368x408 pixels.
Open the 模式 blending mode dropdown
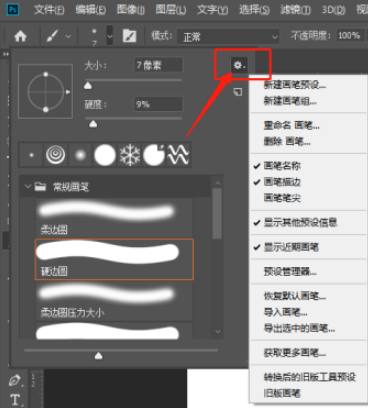[228, 36]
